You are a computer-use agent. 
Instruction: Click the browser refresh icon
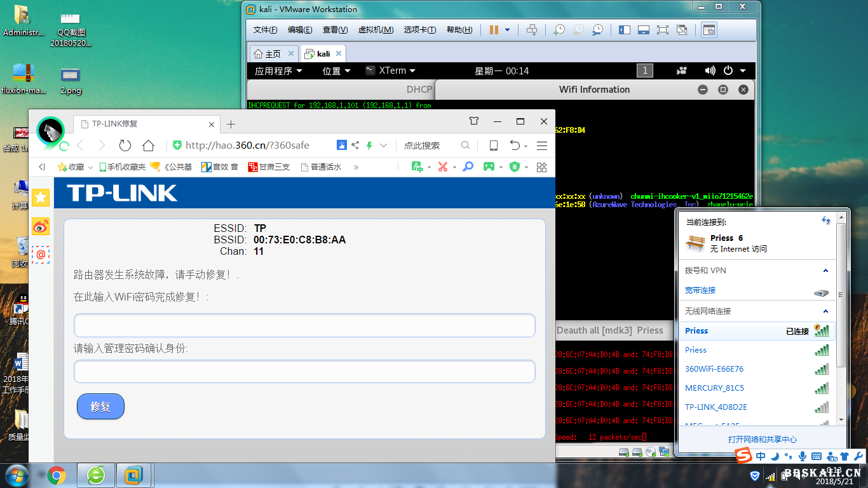[x=125, y=146]
